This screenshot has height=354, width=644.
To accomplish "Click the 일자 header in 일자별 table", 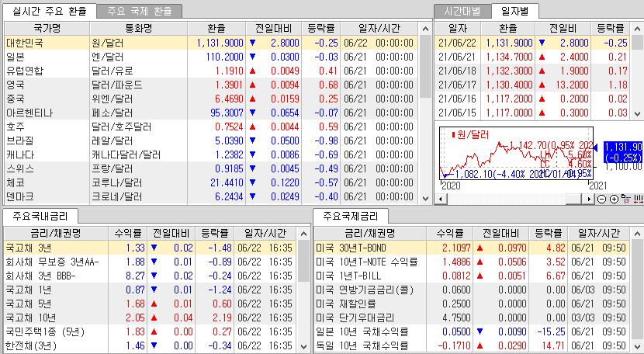I will point(458,29).
